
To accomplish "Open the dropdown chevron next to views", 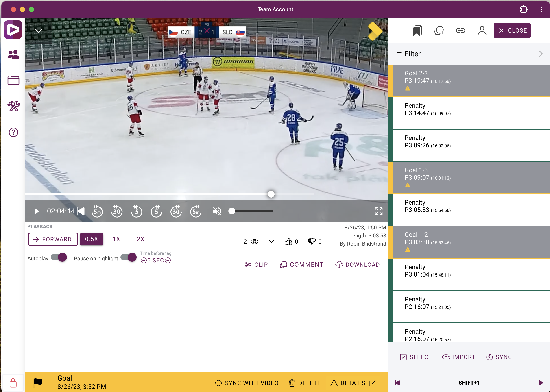I will pyautogui.click(x=271, y=241).
